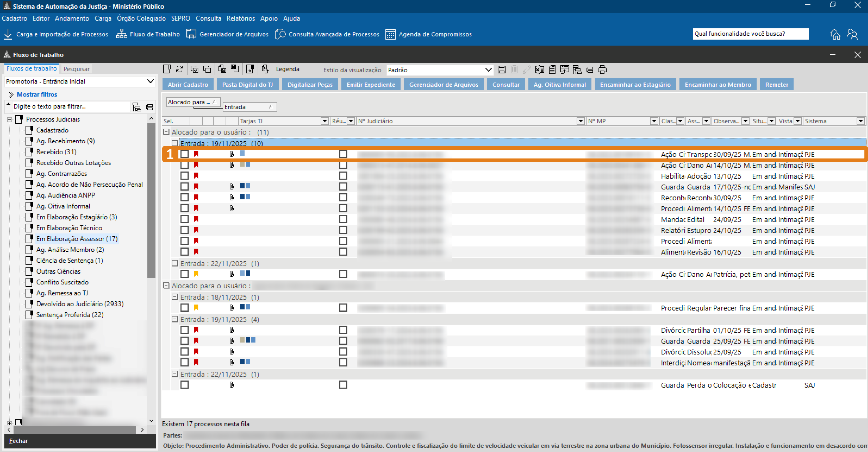Click the refresh icon in workflow toolbar
Viewport: 868px width, 452px height.
pos(179,69)
